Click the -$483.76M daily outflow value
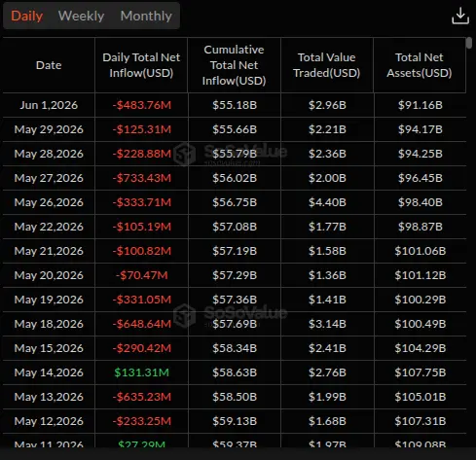 (141, 105)
